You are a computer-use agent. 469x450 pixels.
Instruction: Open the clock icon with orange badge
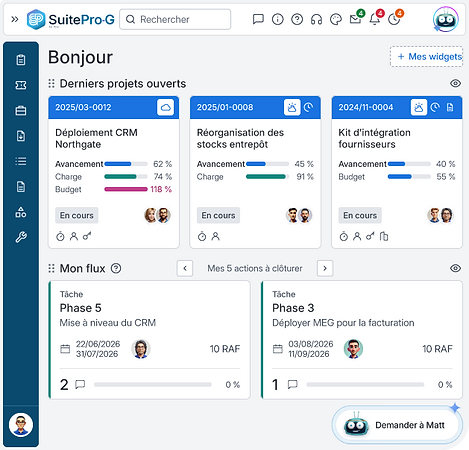click(394, 19)
